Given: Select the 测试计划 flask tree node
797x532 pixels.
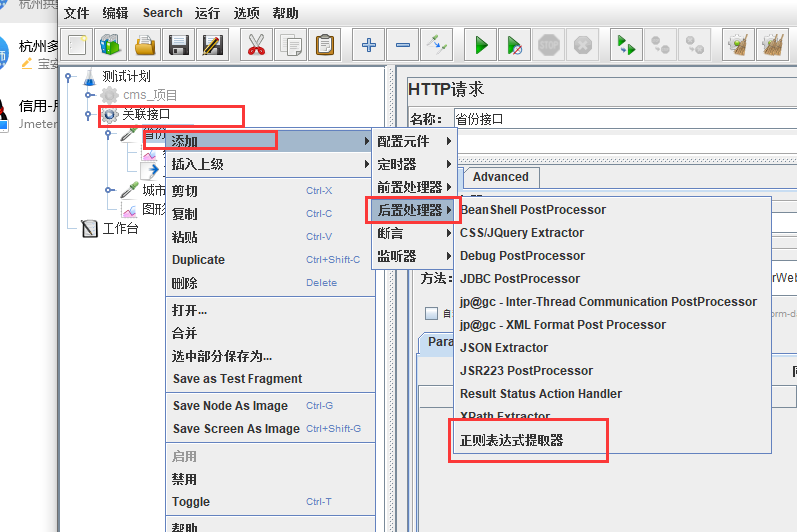Looking at the screenshot, I should 117,77.
